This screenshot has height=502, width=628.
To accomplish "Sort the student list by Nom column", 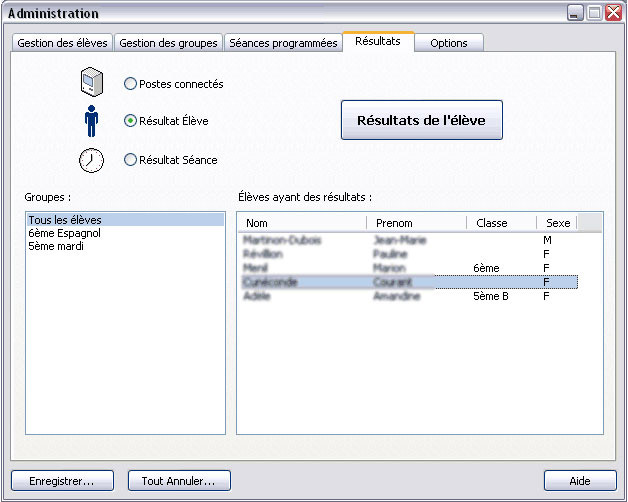I will (x=301, y=223).
